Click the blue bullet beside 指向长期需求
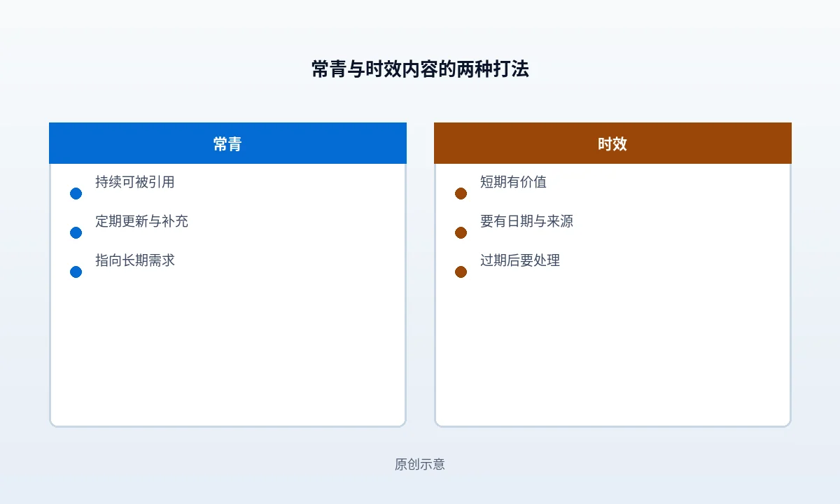The image size is (840, 504). coord(76,272)
